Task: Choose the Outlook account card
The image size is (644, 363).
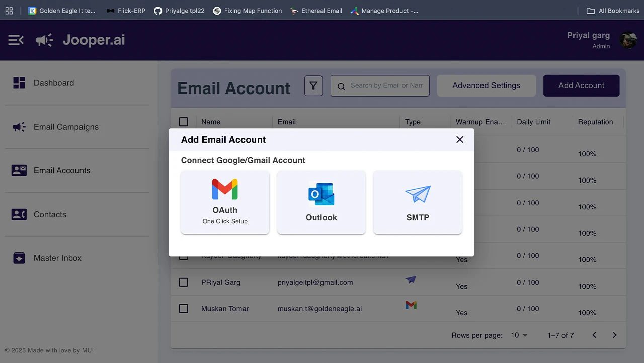Action: coord(321,202)
